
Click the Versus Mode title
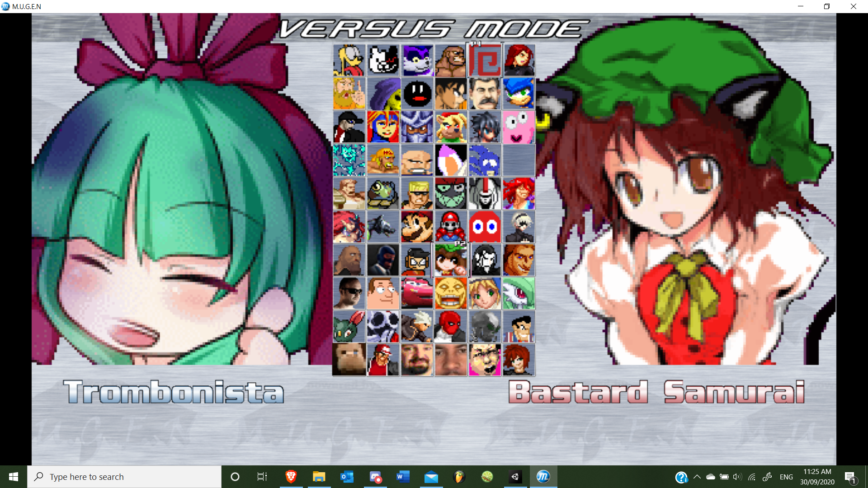(434, 29)
